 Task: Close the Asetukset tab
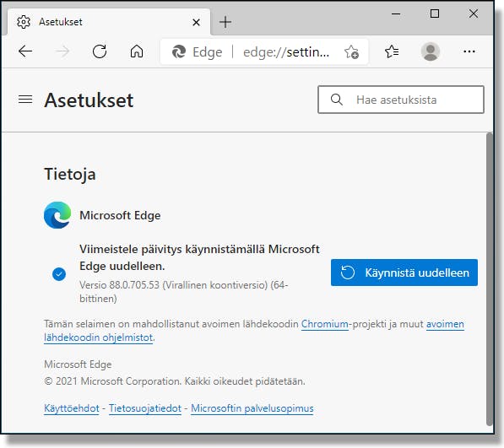[196, 22]
